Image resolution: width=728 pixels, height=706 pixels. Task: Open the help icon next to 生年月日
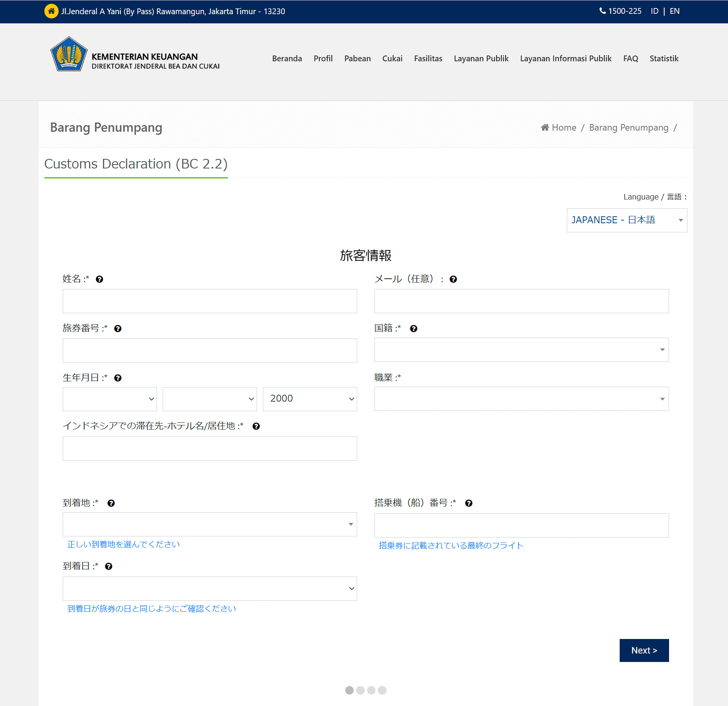118,378
